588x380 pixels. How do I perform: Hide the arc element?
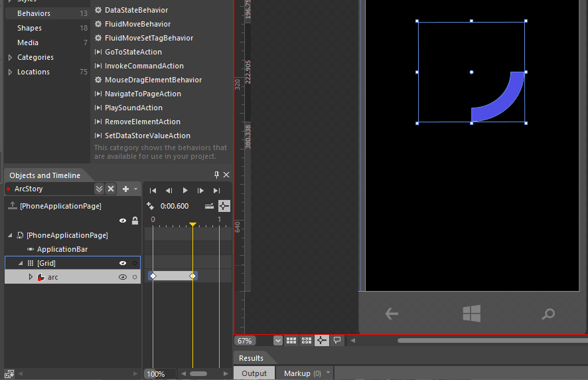click(x=123, y=277)
